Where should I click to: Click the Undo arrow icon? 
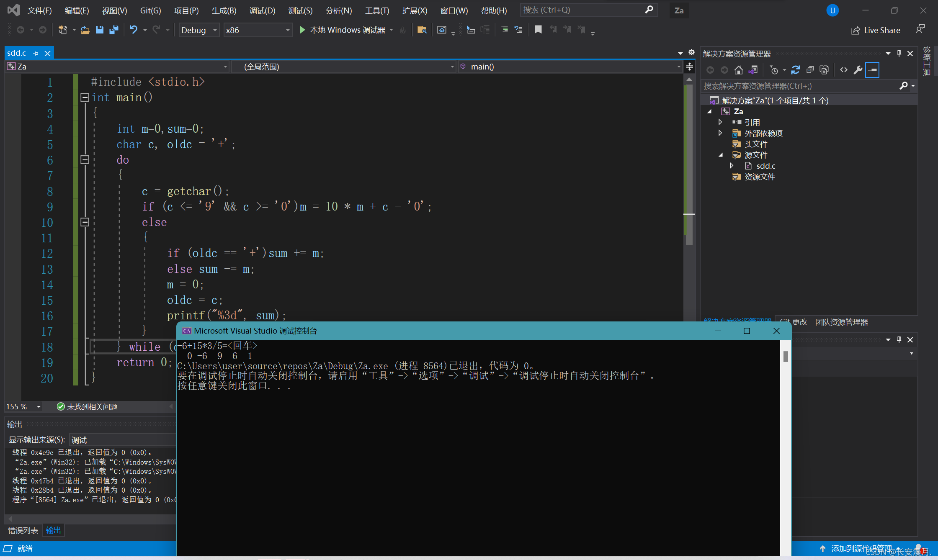[133, 30]
